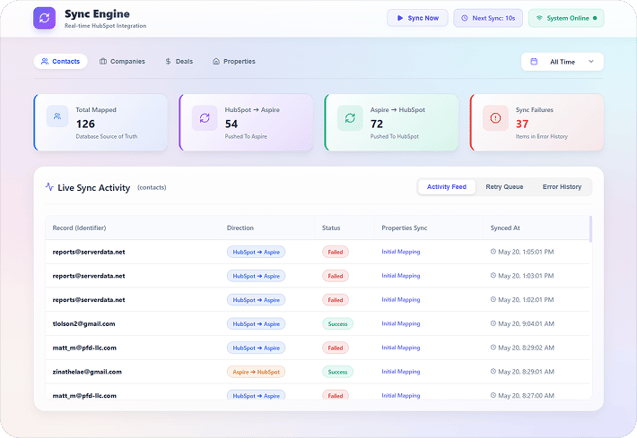The height and width of the screenshot is (438, 637).
Task: Click the Live Sync Activity pulse icon
Action: (x=50, y=187)
